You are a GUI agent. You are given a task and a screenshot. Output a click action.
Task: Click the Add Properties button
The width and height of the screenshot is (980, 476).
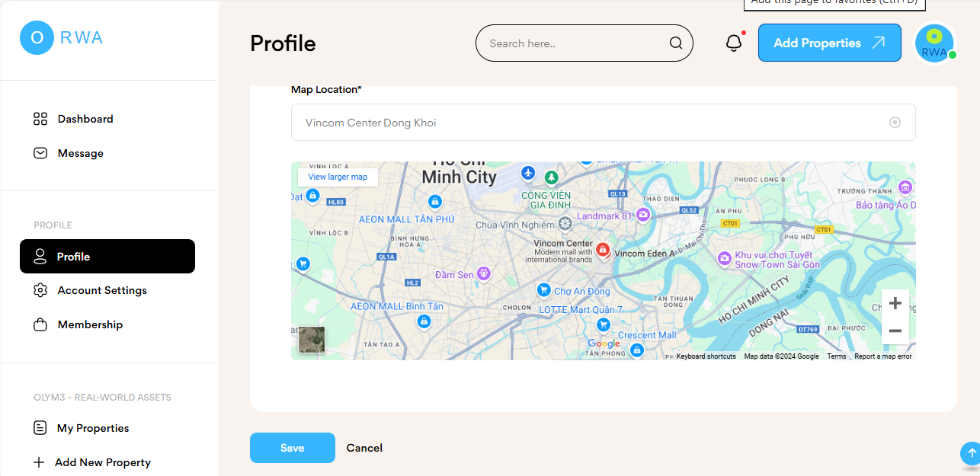tap(830, 43)
